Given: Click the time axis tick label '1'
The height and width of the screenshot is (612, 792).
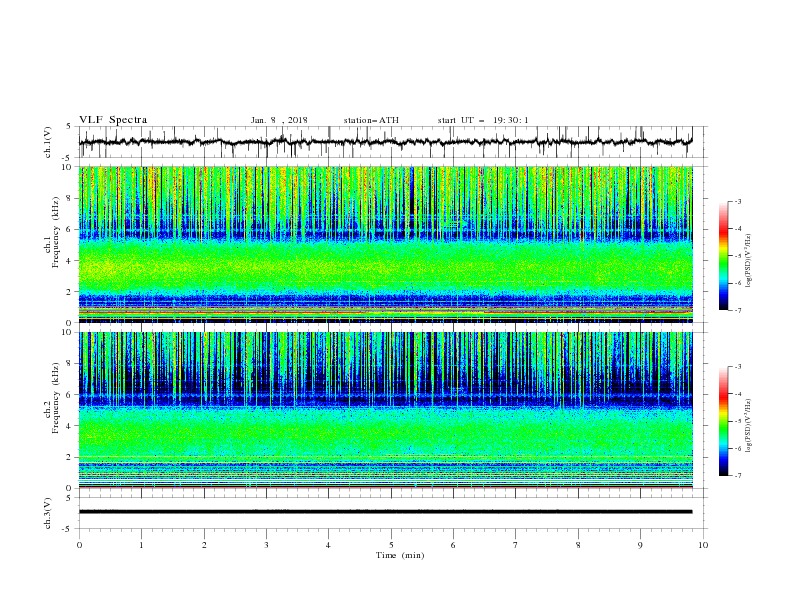Looking at the screenshot, I should click(x=141, y=545).
